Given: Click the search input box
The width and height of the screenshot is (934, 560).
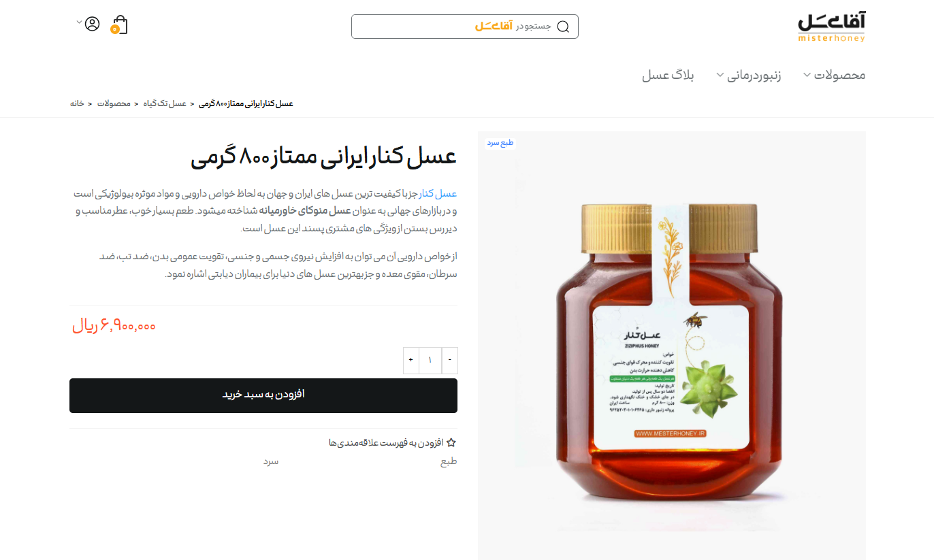Looking at the screenshot, I should pyautogui.click(x=465, y=27).
